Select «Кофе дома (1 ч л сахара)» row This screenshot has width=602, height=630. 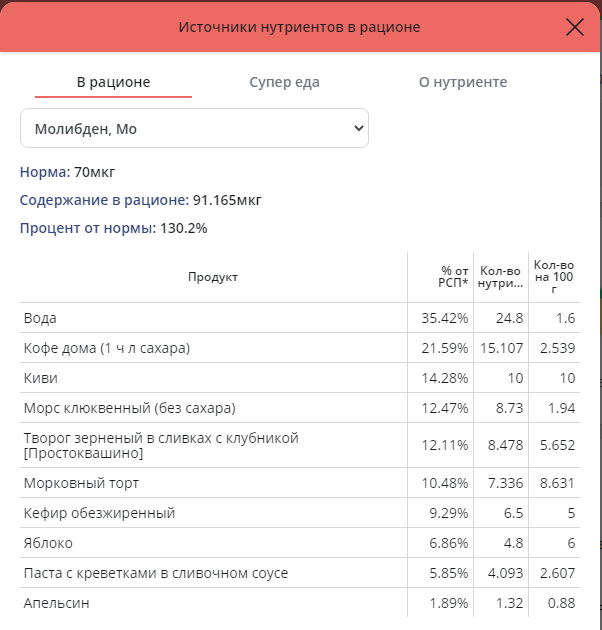106,348
